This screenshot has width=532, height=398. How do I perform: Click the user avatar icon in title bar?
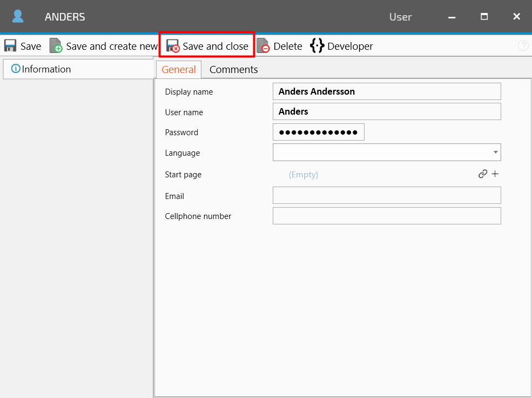[18, 16]
